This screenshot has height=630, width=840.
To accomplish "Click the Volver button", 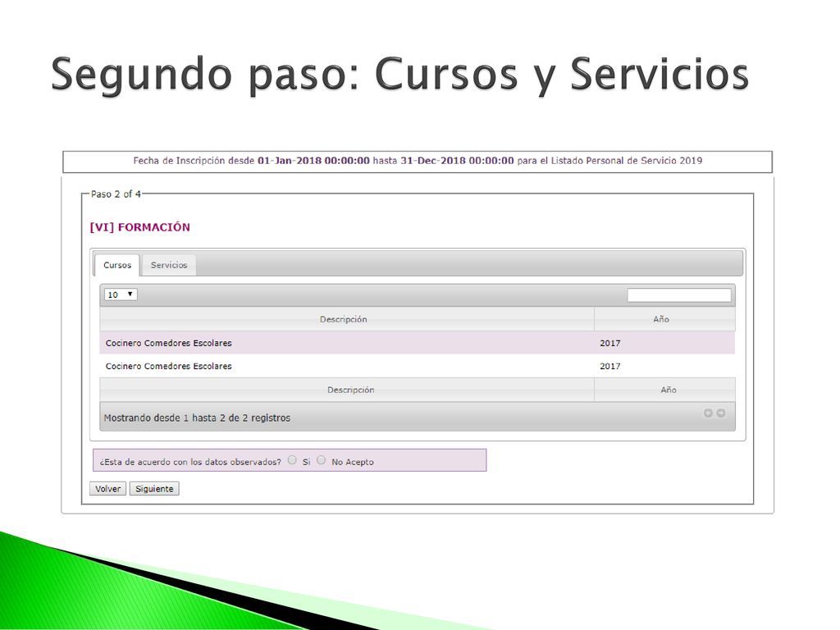I will pos(107,489).
